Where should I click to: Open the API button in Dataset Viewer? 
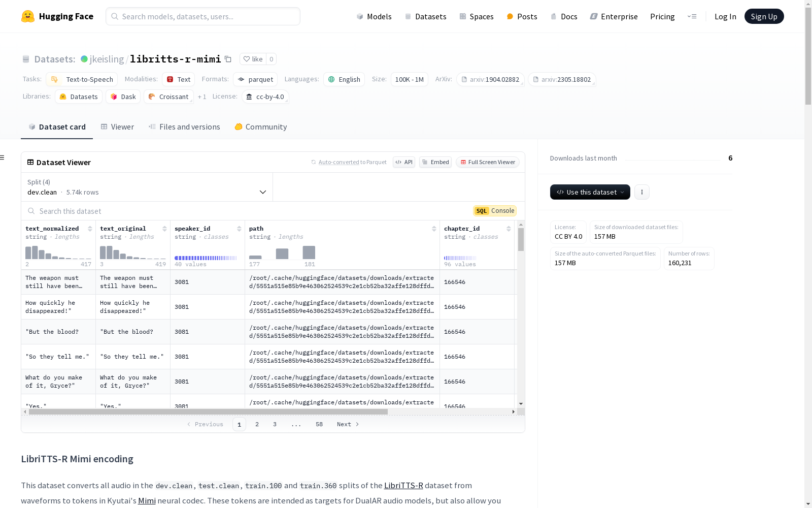pyautogui.click(x=404, y=162)
